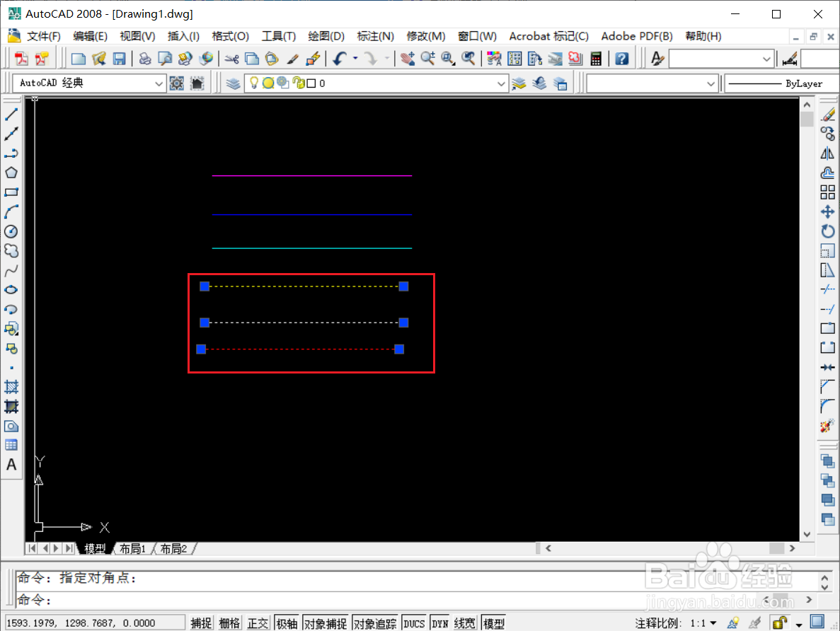Select the Arc tool
Image resolution: width=840 pixels, height=631 pixels.
coord(11,212)
